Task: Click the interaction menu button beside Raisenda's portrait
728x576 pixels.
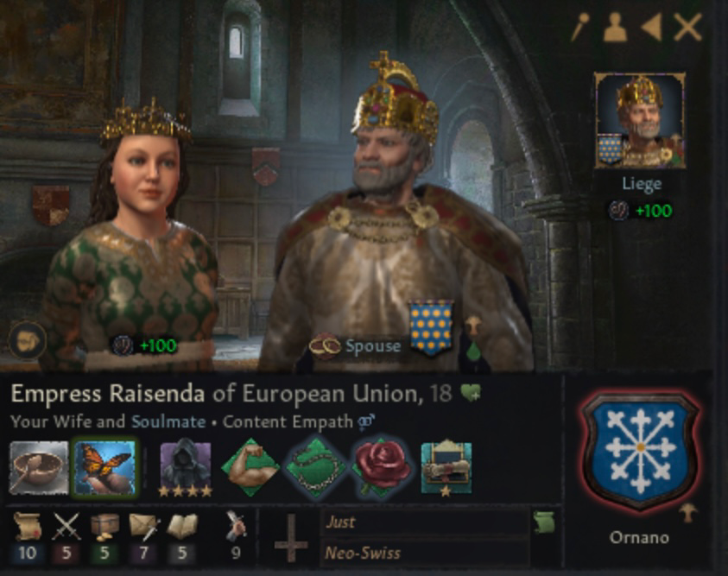Action: (x=27, y=340)
